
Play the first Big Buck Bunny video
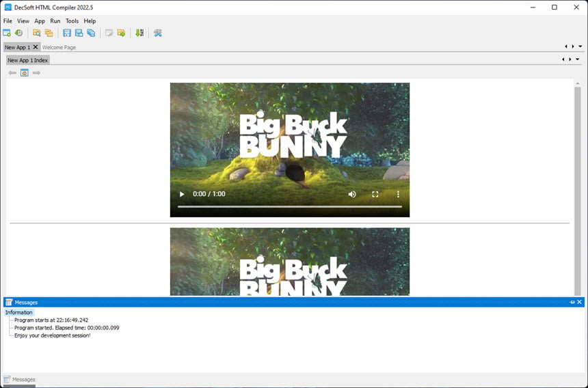point(182,194)
